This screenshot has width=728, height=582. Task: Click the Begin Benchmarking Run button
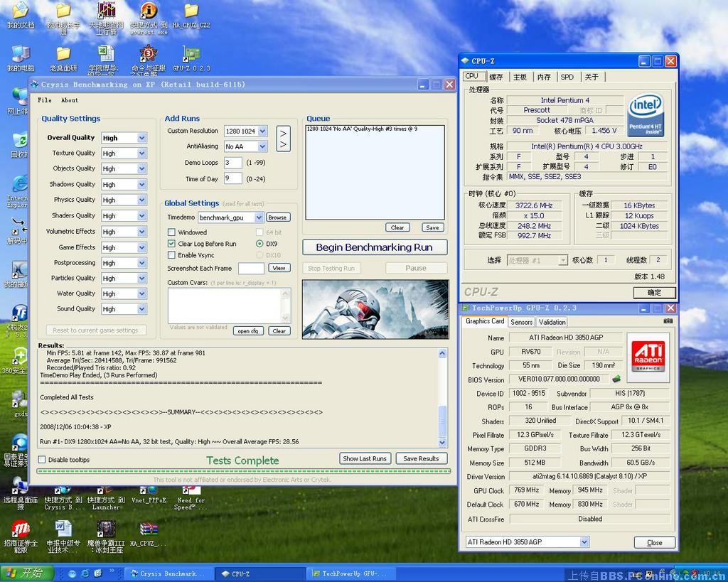pos(374,247)
